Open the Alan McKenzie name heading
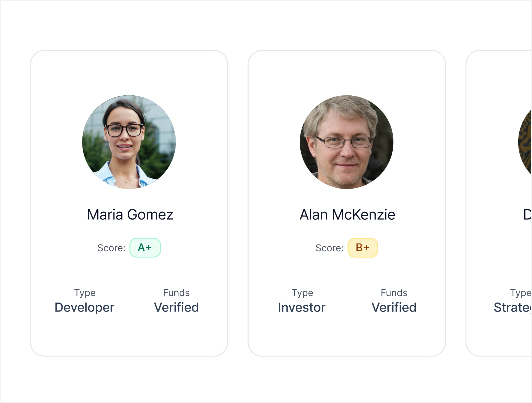The height and width of the screenshot is (403, 532). click(347, 215)
